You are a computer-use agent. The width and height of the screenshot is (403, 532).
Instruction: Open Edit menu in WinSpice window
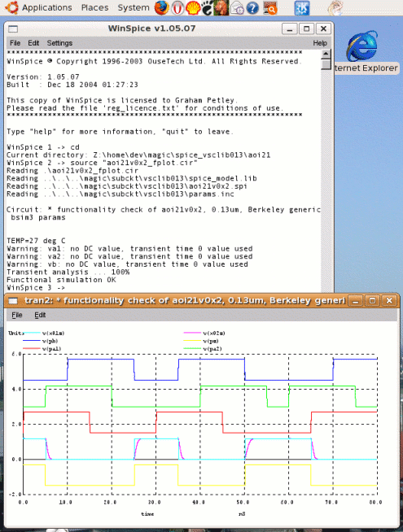coord(33,43)
